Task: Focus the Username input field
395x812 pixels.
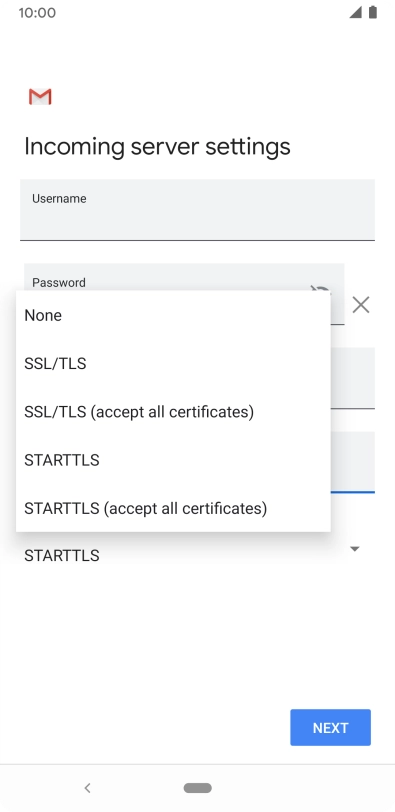Action: click(x=197, y=210)
